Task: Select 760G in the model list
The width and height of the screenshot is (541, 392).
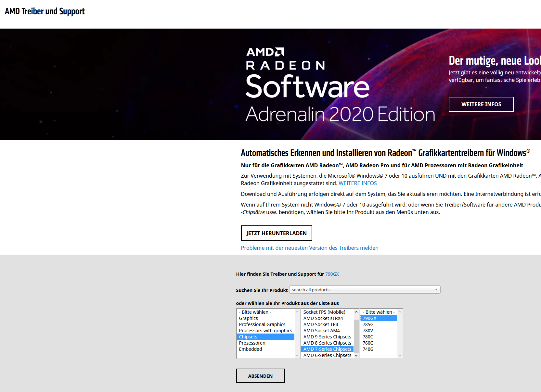Action: (379, 343)
